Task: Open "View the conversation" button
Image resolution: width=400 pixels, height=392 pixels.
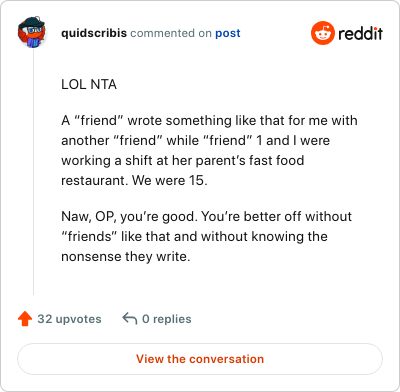Action: click(200, 359)
